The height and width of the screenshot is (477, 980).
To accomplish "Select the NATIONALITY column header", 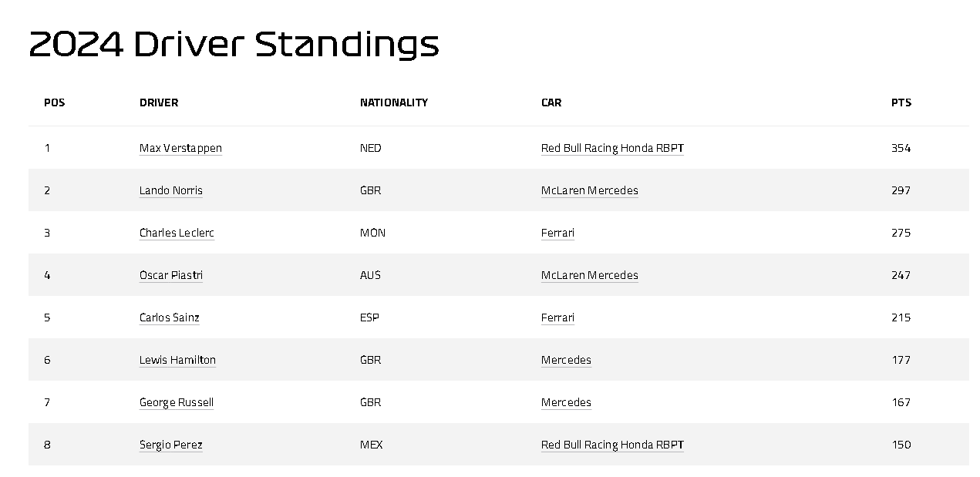I will 394,102.
